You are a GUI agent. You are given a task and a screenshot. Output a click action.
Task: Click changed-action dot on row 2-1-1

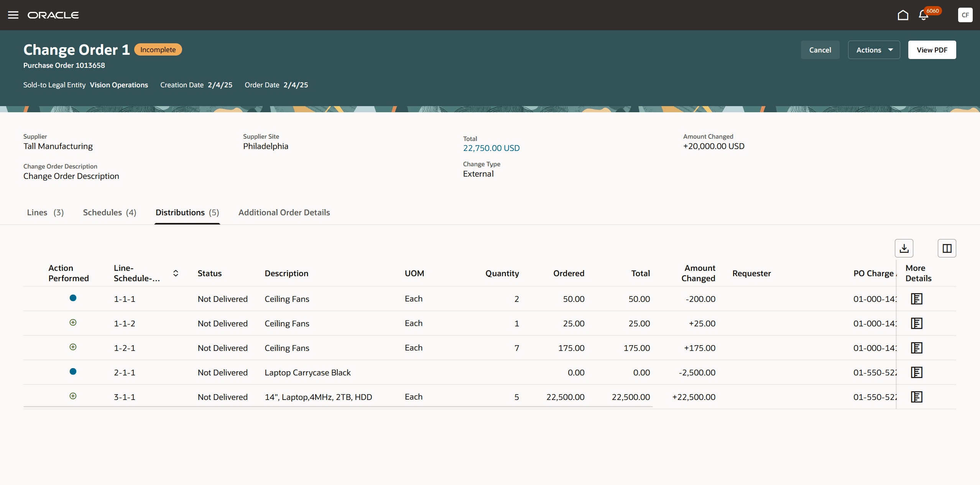[x=73, y=372]
